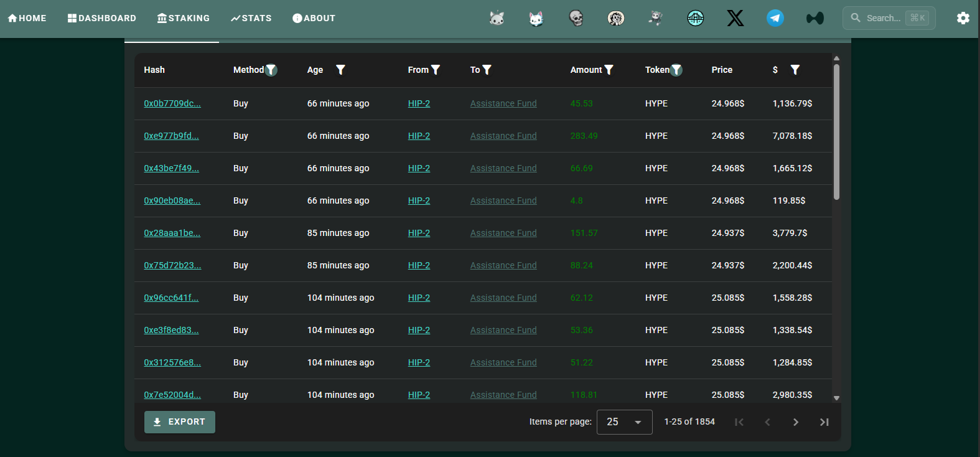Export the table with the Export button

tap(180, 422)
